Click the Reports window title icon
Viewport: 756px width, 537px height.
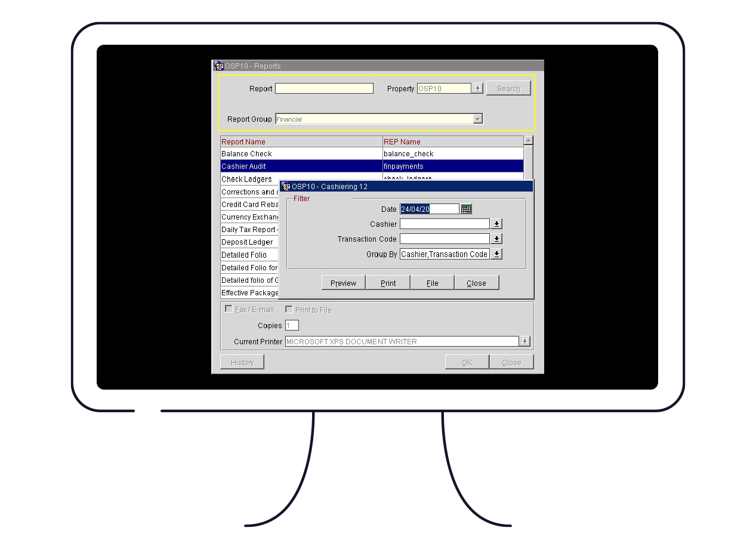(x=219, y=66)
